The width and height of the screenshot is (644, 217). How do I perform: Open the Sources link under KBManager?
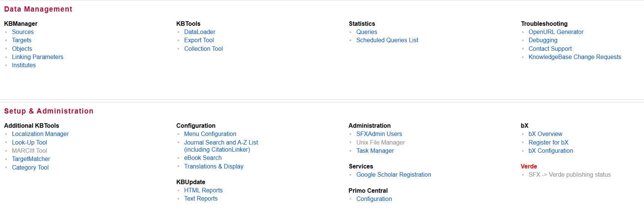pyautogui.click(x=23, y=32)
